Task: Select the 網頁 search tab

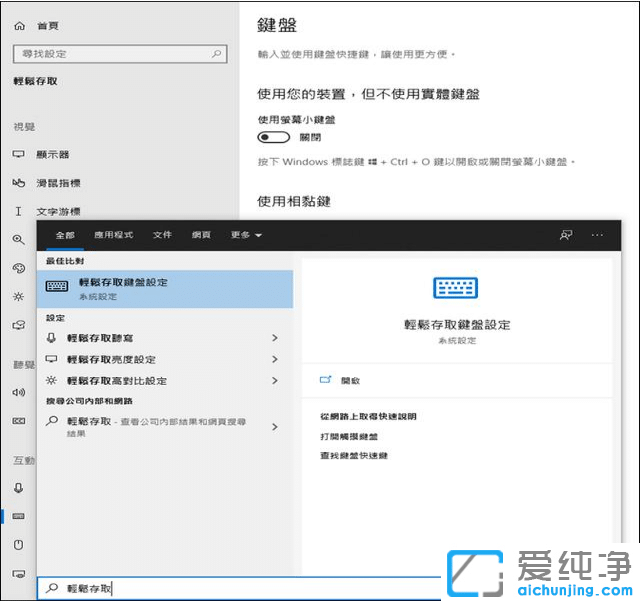Action: click(201, 235)
